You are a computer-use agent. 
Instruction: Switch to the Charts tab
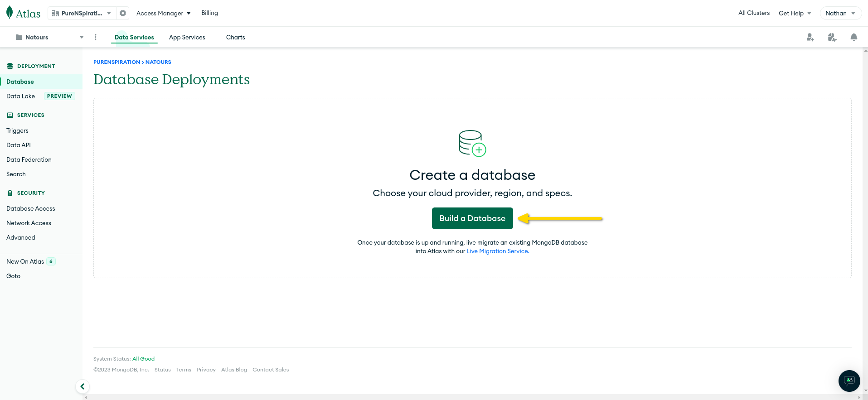tap(236, 37)
